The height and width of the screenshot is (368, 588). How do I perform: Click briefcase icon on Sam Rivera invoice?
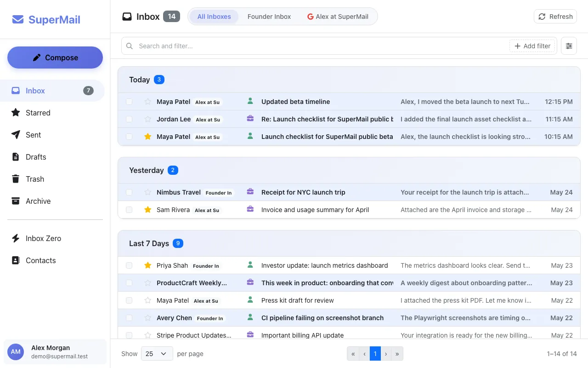pyautogui.click(x=250, y=209)
